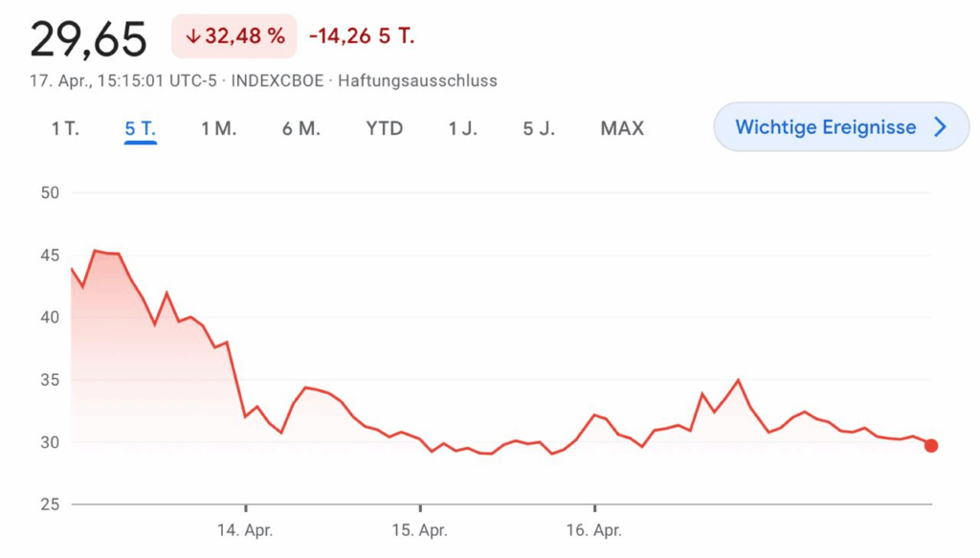This screenshot has width=980, height=558.
Task: Click the 14. Apr. date axis label
Action: coord(246,529)
